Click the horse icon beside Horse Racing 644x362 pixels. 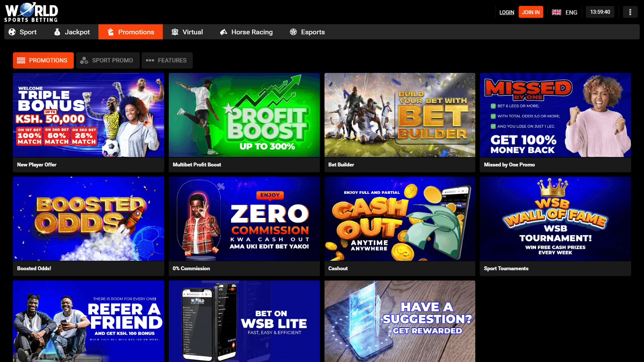tap(224, 32)
